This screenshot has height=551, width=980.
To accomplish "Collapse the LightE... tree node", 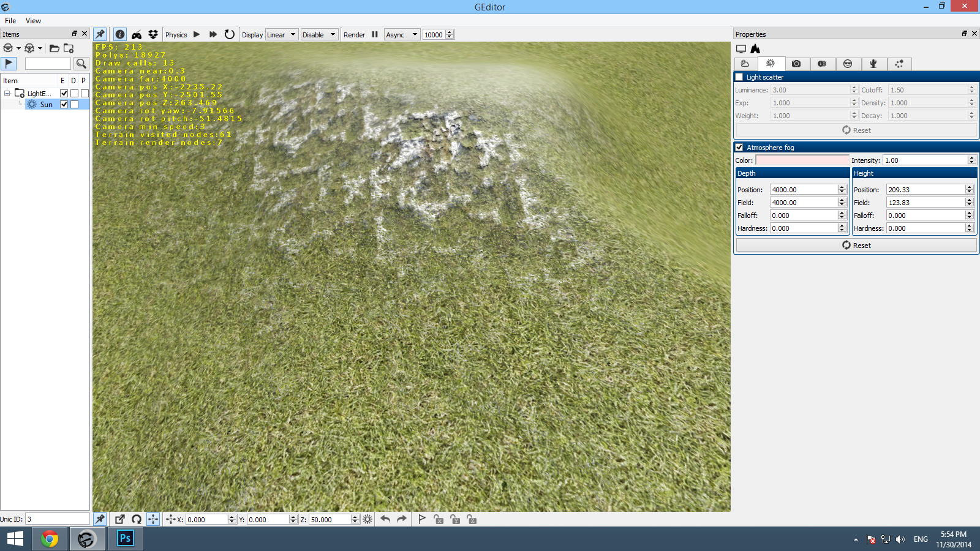I will [x=7, y=94].
